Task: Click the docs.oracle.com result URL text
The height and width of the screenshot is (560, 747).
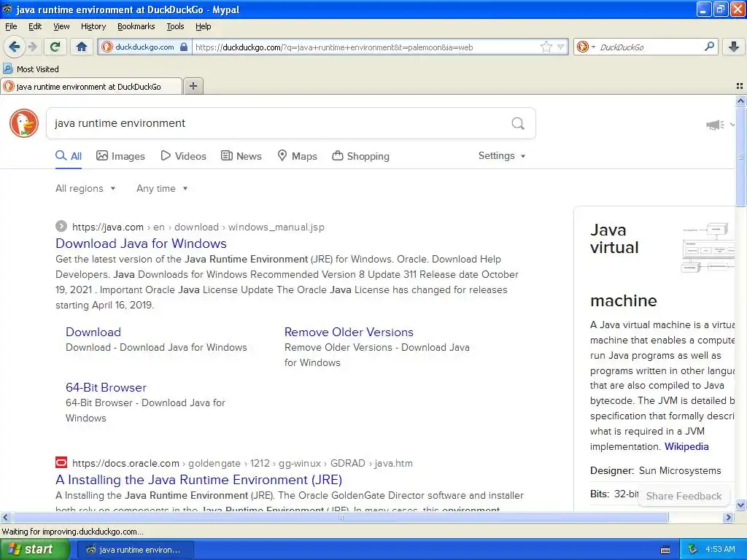Action: point(242,463)
